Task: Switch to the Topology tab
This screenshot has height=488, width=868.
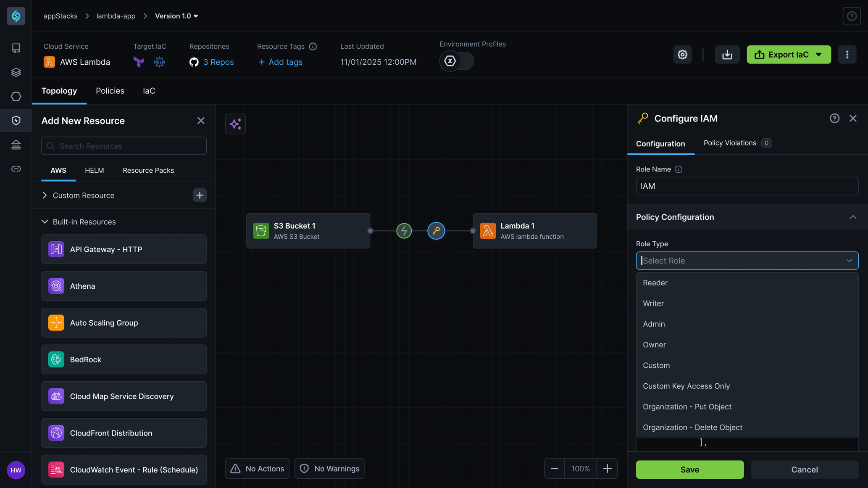Action: [59, 91]
